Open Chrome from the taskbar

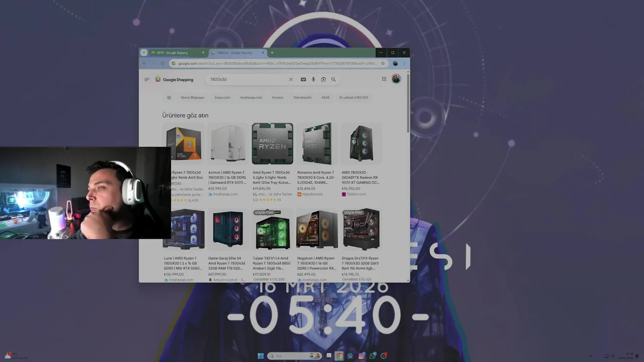(x=339, y=356)
